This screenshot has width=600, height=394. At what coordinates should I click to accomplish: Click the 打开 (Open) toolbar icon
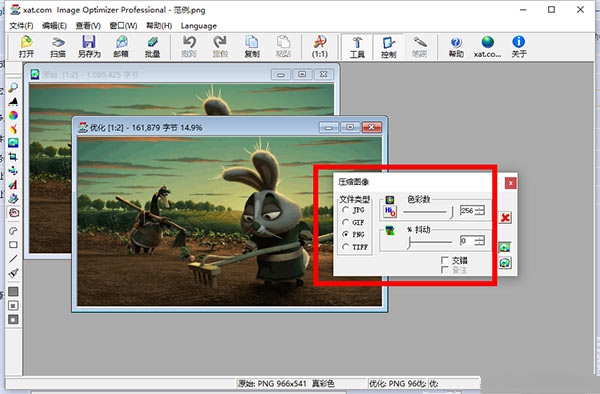click(x=26, y=47)
